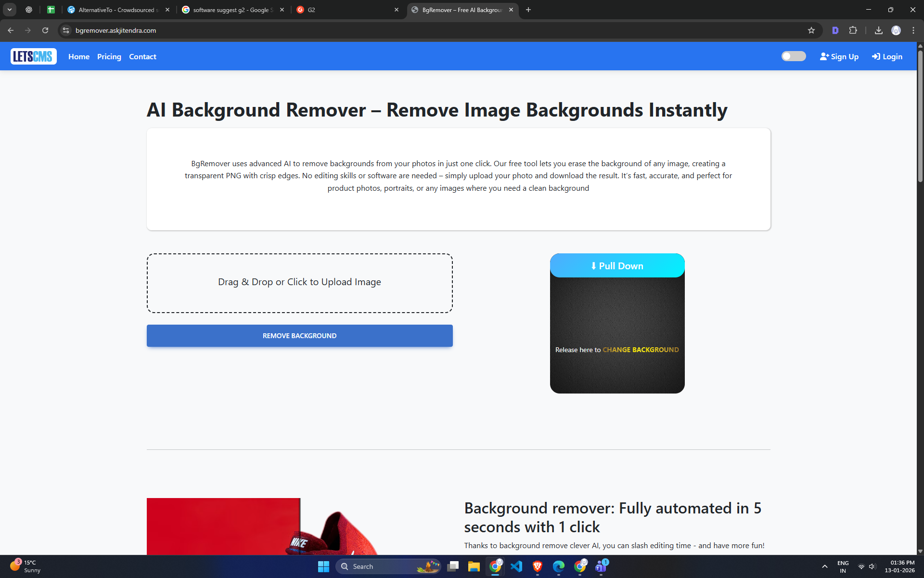
Task: Open the Pricing menu item
Action: (109, 57)
